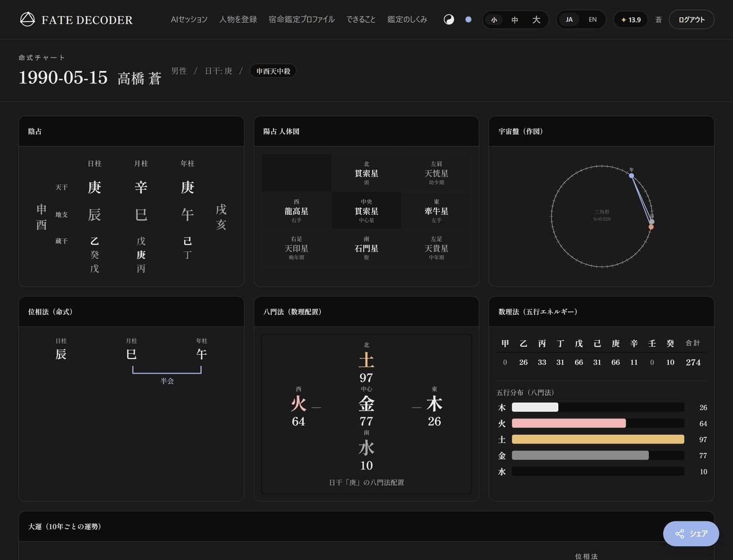Select 貫索星 center cell in 人体図

click(366, 211)
